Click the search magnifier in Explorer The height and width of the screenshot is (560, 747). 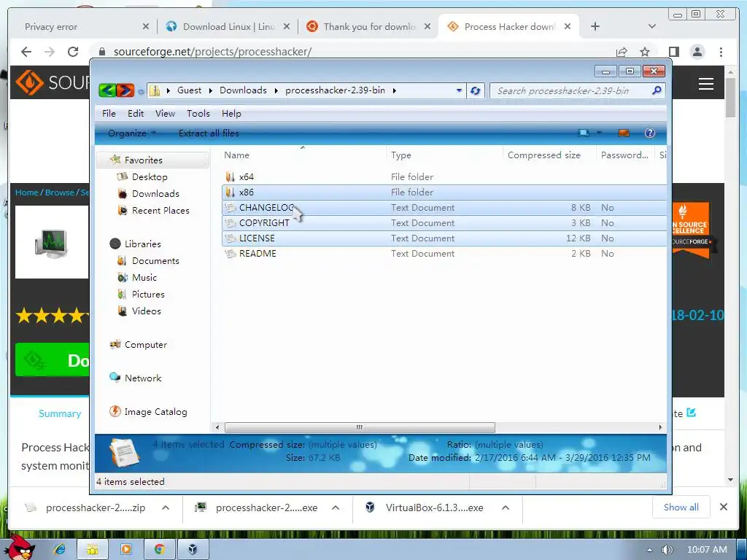(x=657, y=90)
